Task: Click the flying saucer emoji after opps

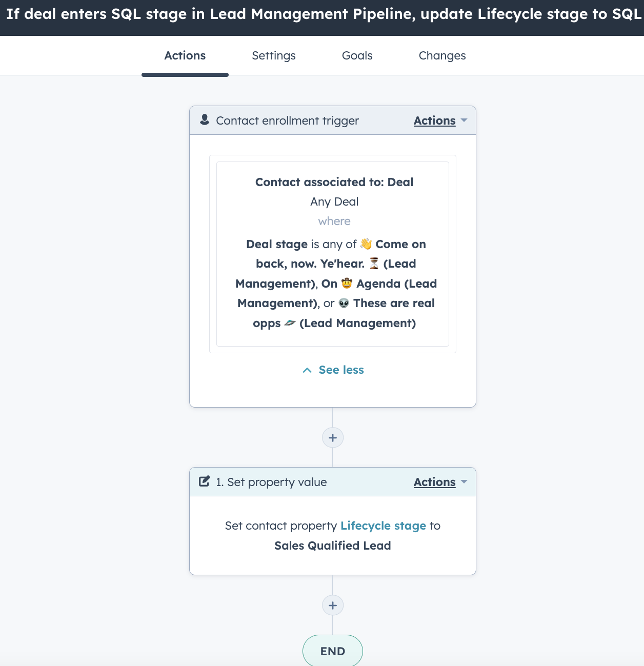Action: coord(290,323)
